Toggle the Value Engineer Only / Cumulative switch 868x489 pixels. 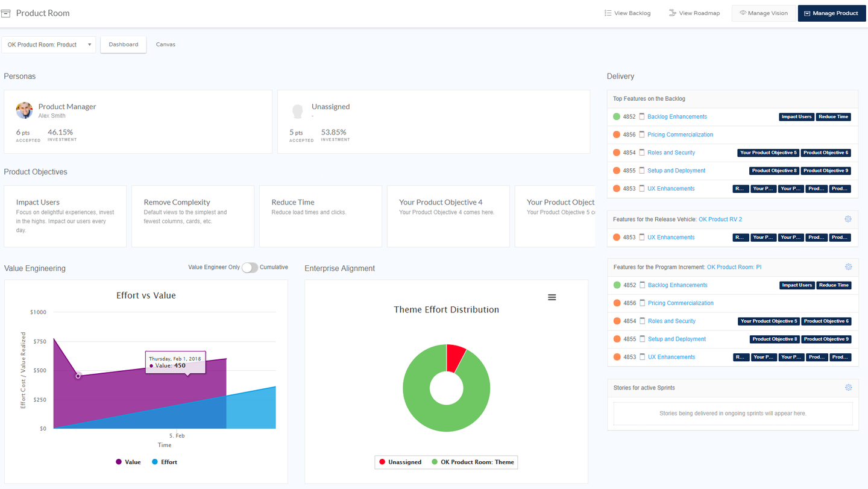pyautogui.click(x=250, y=268)
